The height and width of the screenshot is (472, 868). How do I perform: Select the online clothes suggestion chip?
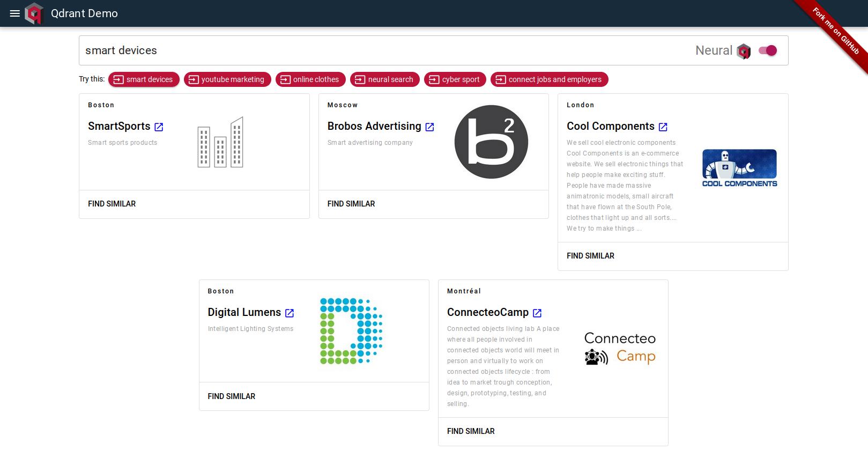pyautogui.click(x=310, y=79)
